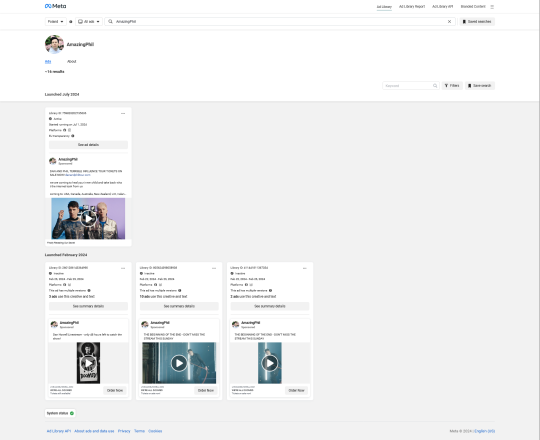540x440 pixels.
Task: Click Instagram platform icon on 10 ads card
Action: click(x=160, y=285)
